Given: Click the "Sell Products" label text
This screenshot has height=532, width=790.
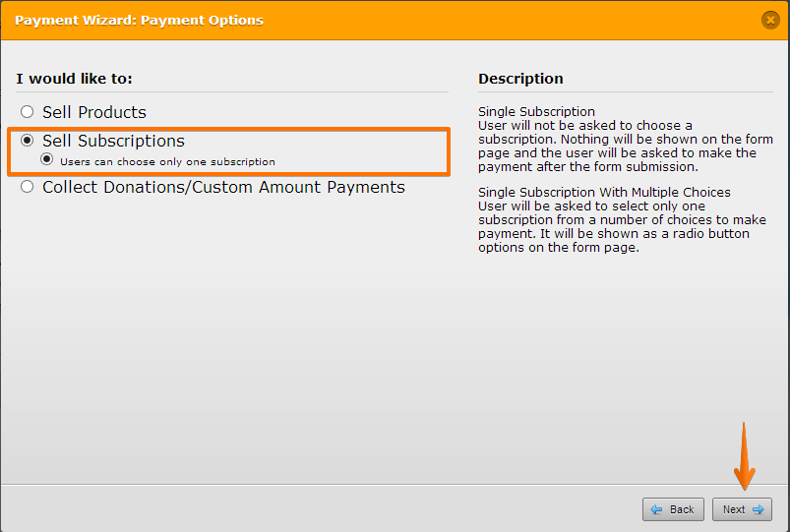Looking at the screenshot, I should click(93, 112).
